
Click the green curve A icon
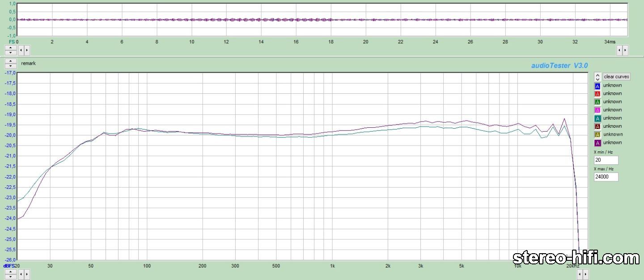[x=597, y=102]
